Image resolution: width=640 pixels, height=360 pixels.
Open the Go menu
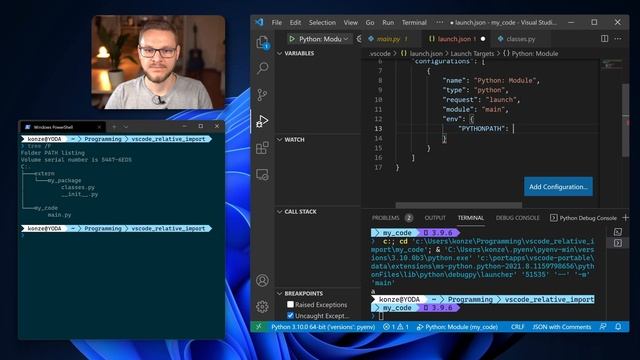(x=370, y=22)
